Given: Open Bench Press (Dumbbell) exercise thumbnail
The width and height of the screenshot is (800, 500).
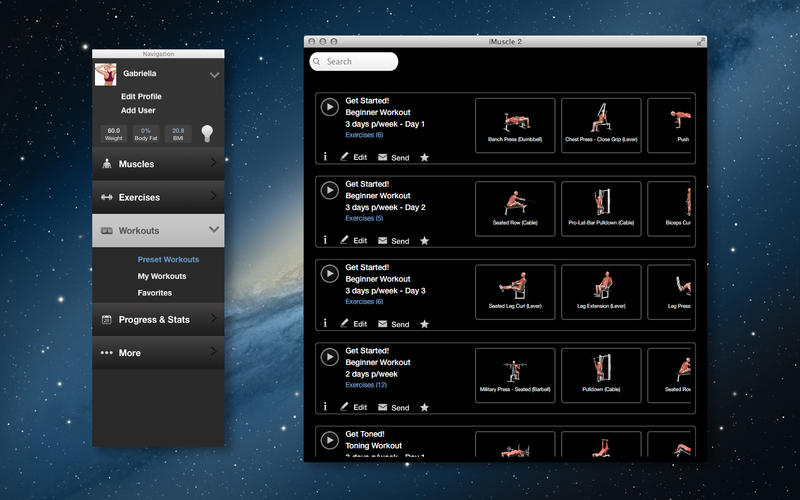Looking at the screenshot, I should pos(515,126).
